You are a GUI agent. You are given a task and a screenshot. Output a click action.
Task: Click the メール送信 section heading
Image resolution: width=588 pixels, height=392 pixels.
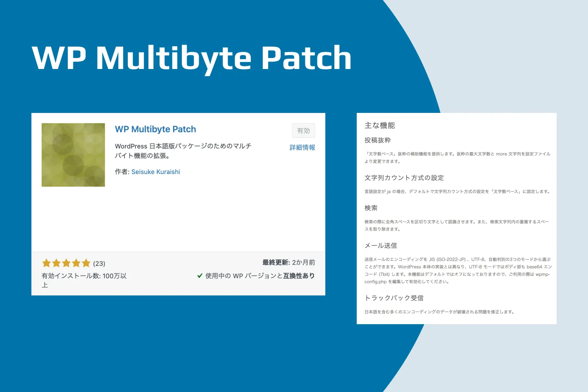(x=381, y=246)
